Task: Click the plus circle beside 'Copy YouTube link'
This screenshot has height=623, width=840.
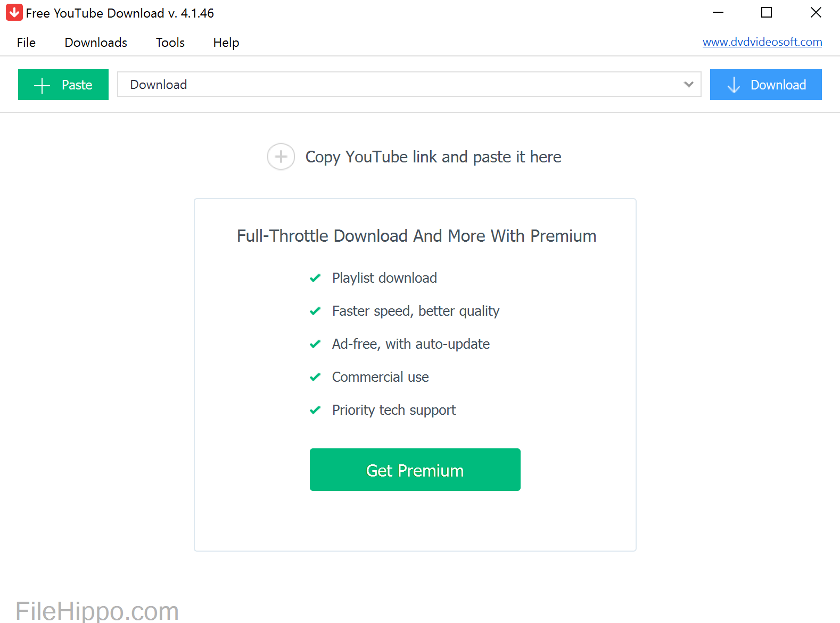Action: coord(281,157)
